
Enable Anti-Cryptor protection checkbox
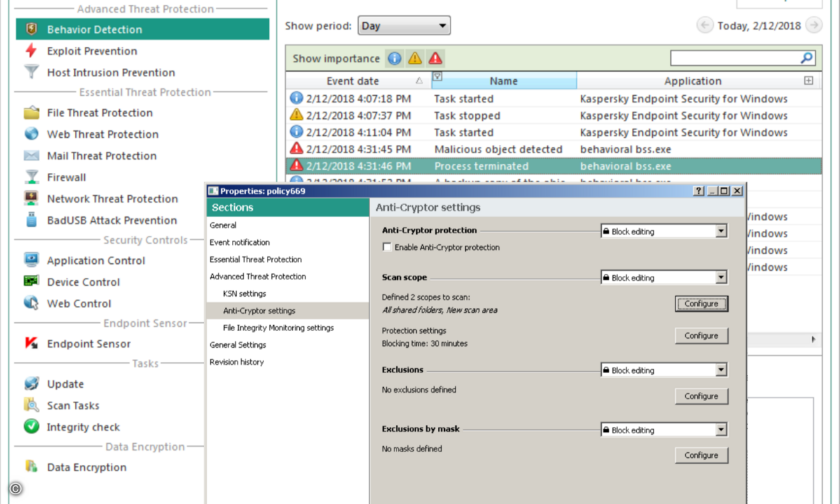tap(387, 246)
